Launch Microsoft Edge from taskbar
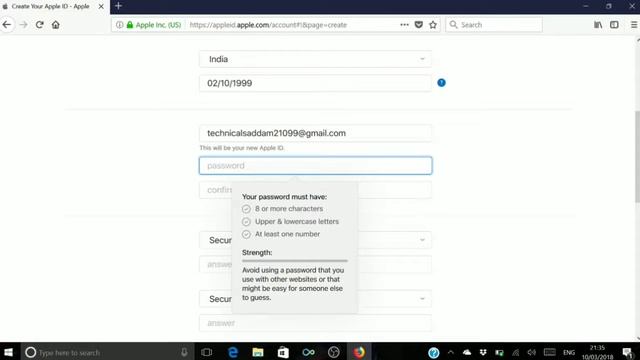This screenshot has width=640, height=360. (233, 352)
